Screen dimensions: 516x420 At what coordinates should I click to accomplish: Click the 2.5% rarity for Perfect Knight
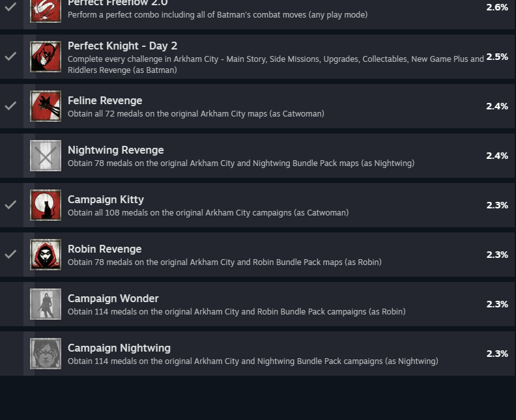click(x=497, y=57)
